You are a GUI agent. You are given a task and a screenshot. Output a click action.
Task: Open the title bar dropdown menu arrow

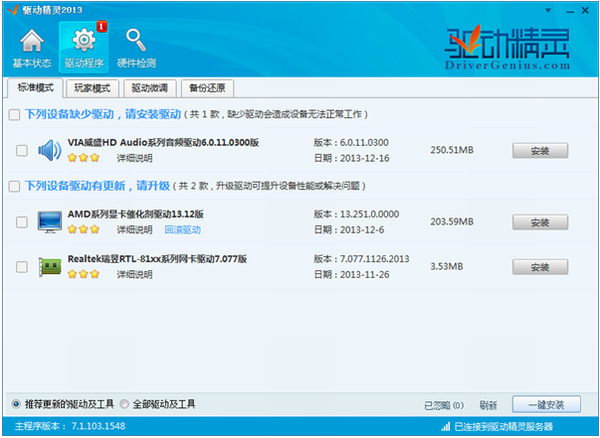coord(548,10)
